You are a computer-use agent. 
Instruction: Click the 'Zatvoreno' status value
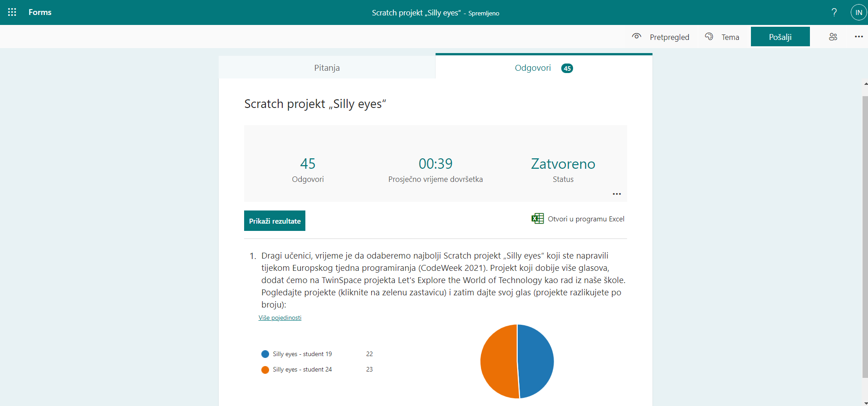(x=563, y=164)
